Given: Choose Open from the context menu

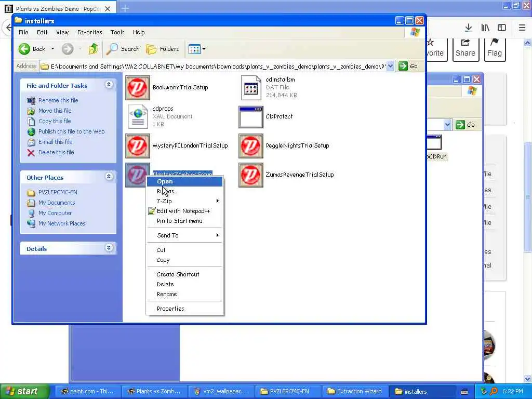Looking at the screenshot, I should click(x=184, y=181).
